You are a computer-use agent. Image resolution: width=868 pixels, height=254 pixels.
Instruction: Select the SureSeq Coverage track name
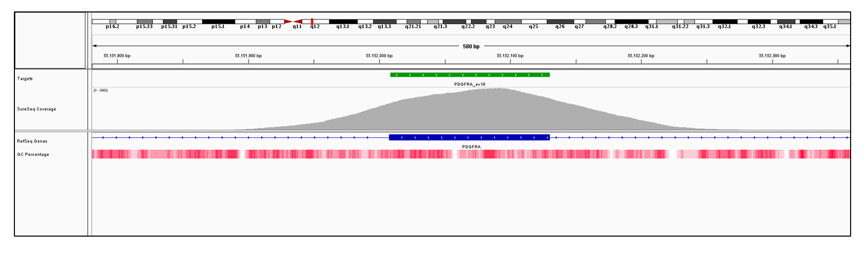pos(37,109)
